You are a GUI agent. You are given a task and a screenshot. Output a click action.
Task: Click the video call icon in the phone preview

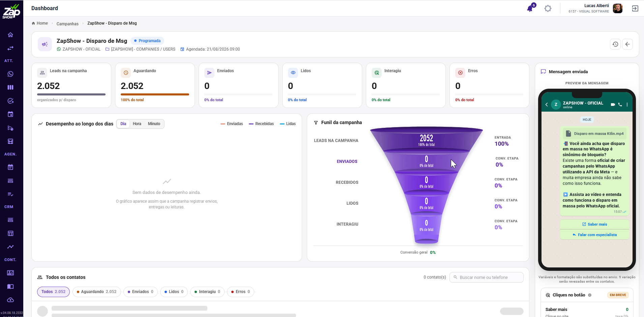tap(613, 105)
